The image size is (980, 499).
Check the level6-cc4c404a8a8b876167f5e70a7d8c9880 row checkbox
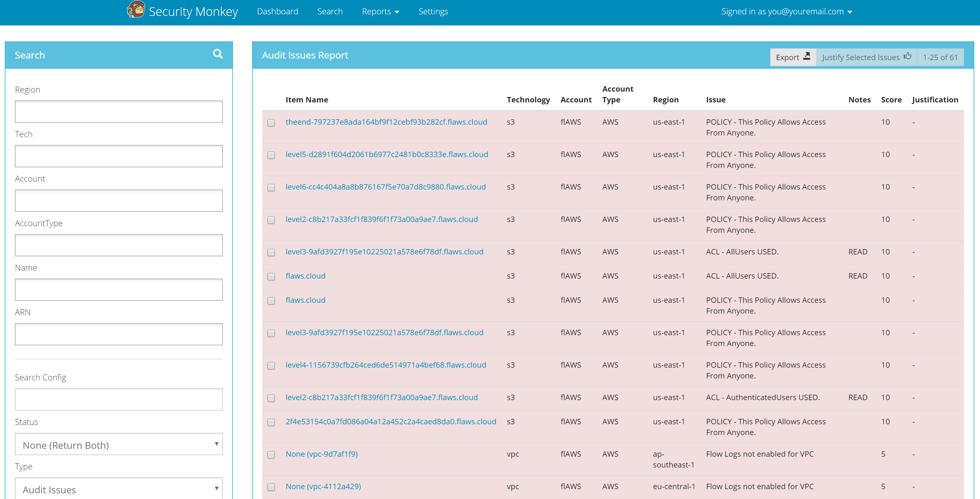point(271,187)
